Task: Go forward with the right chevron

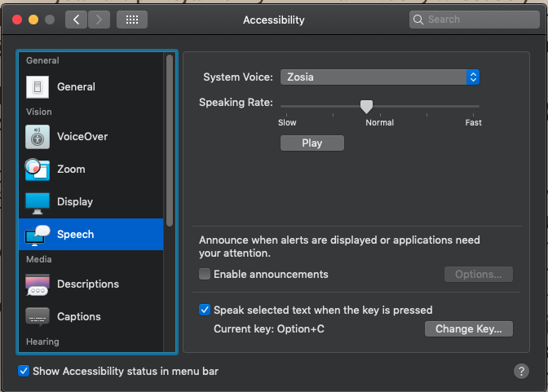Action: coord(99,20)
